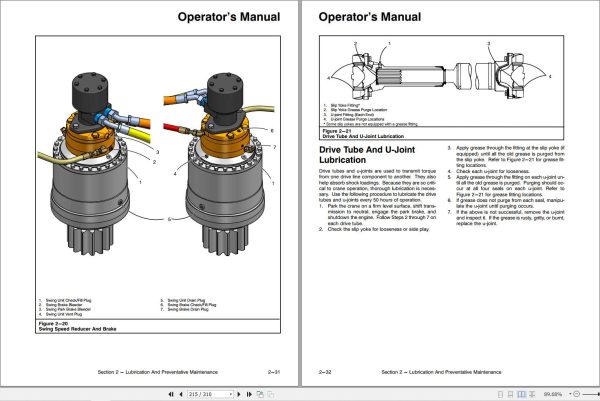Image resolution: width=600 pixels, height=401 pixels.
Task: Select continuous facing page view
Action: pos(532,394)
